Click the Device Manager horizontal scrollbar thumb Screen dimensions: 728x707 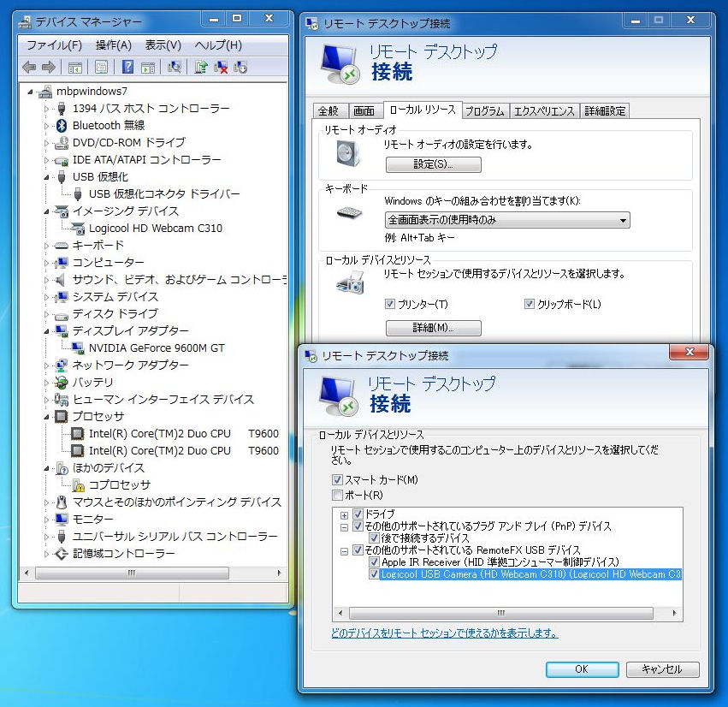(x=132, y=573)
